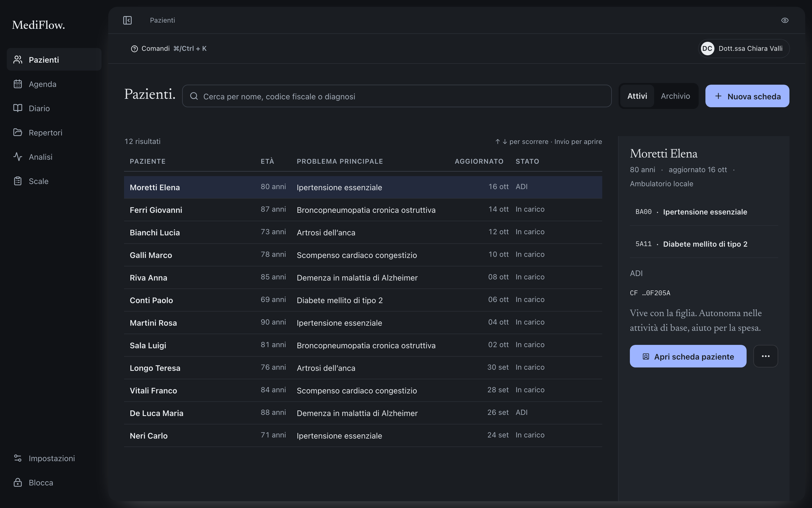This screenshot has height=508, width=812.
Task: Open Analisi activity section
Action: coord(54,157)
